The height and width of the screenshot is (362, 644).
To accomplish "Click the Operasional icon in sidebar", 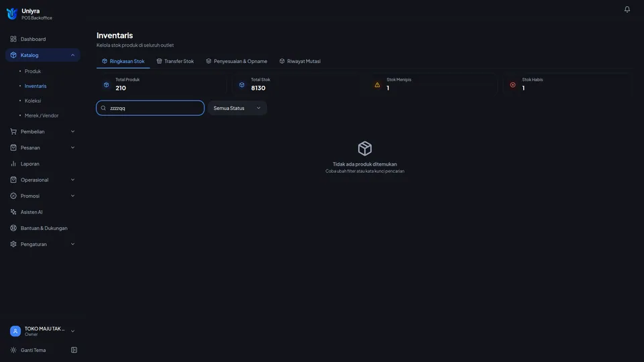I will (13, 180).
